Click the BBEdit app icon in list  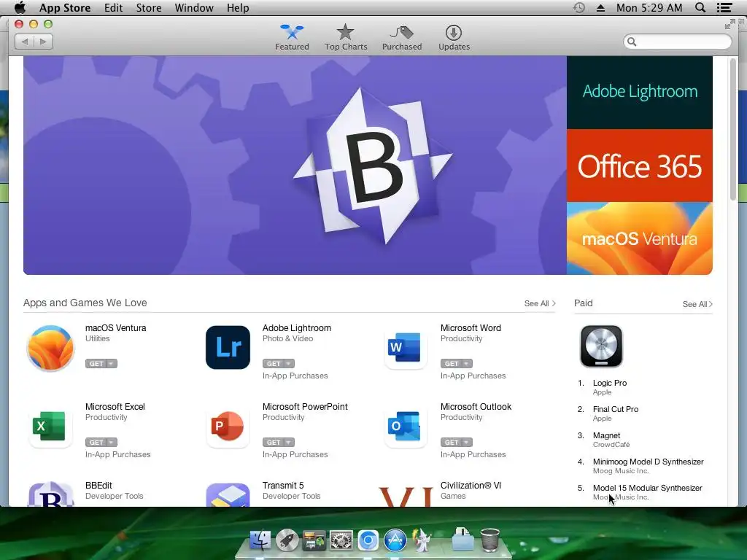click(x=50, y=494)
